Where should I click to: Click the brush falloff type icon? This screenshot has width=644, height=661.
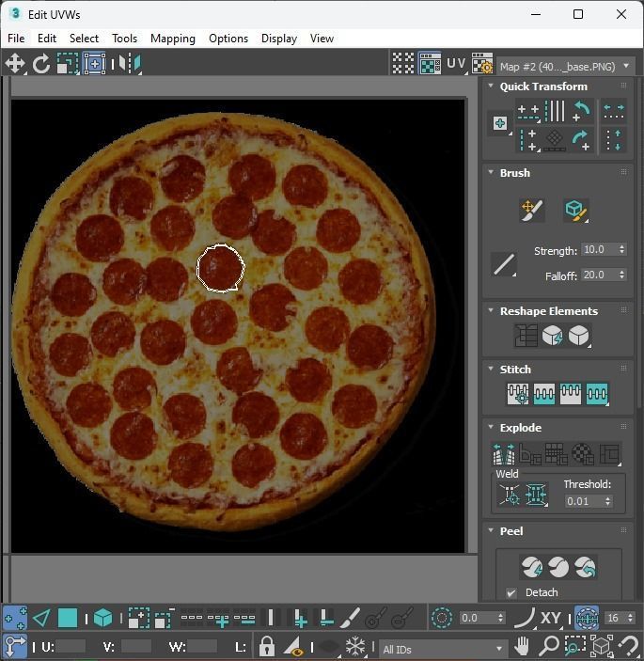click(x=504, y=265)
